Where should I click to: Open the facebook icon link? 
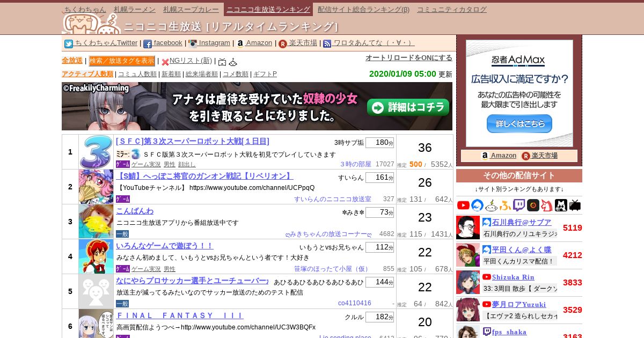click(148, 44)
